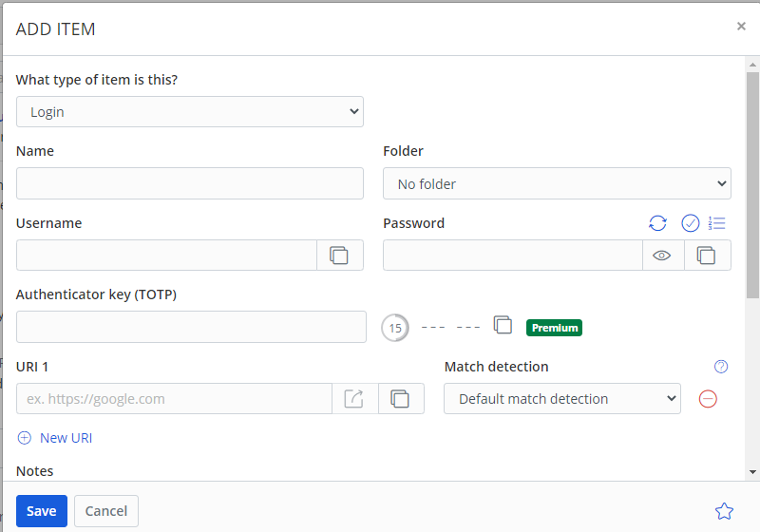Click the Match detection label
Viewport: 760px width, 532px height.
click(496, 367)
